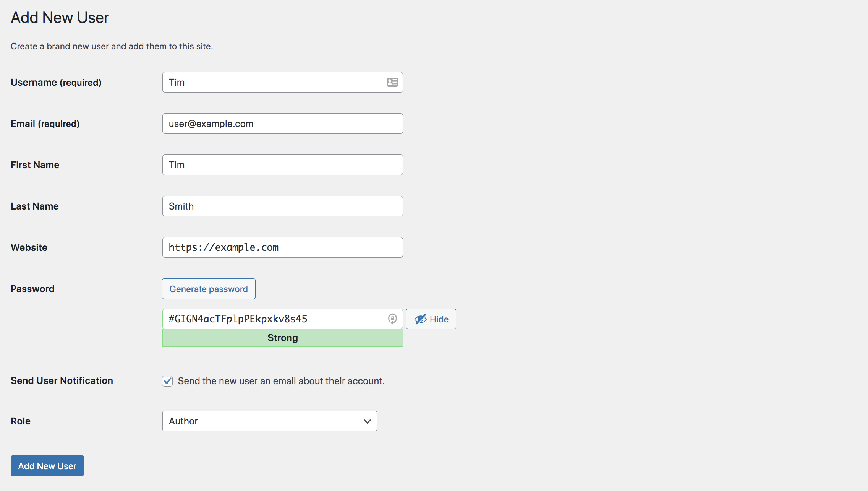The image size is (868, 491).
Task: Click the generate password key icon
Action: click(x=393, y=318)
